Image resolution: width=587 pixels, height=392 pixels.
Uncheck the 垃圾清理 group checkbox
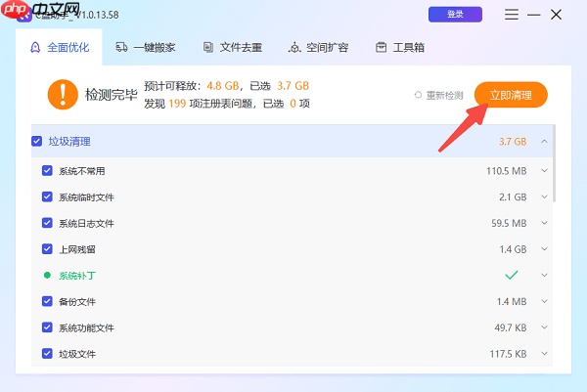coord(37,142)
